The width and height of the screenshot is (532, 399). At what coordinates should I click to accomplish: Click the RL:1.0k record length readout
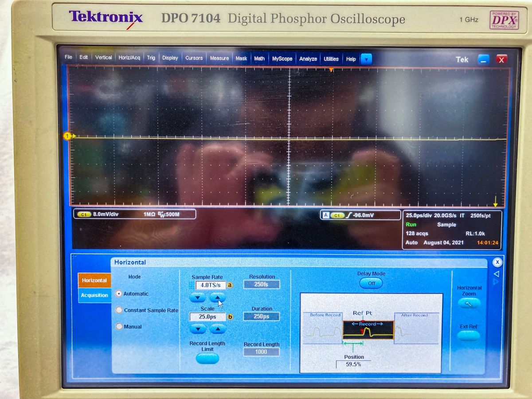(476, 234)
